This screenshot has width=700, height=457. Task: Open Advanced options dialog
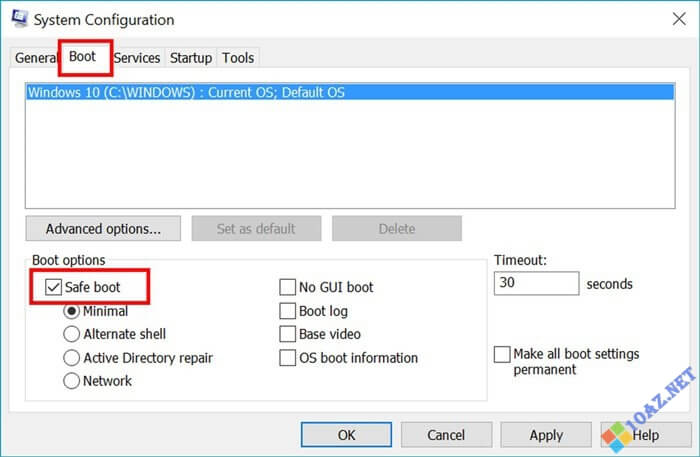pyautogui.click(x=103, y=228)
